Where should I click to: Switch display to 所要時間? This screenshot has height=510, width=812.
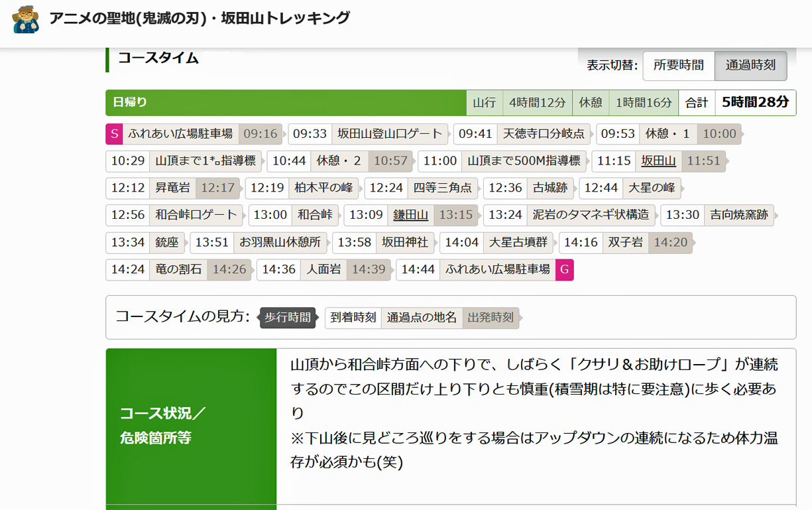[678, 65]
